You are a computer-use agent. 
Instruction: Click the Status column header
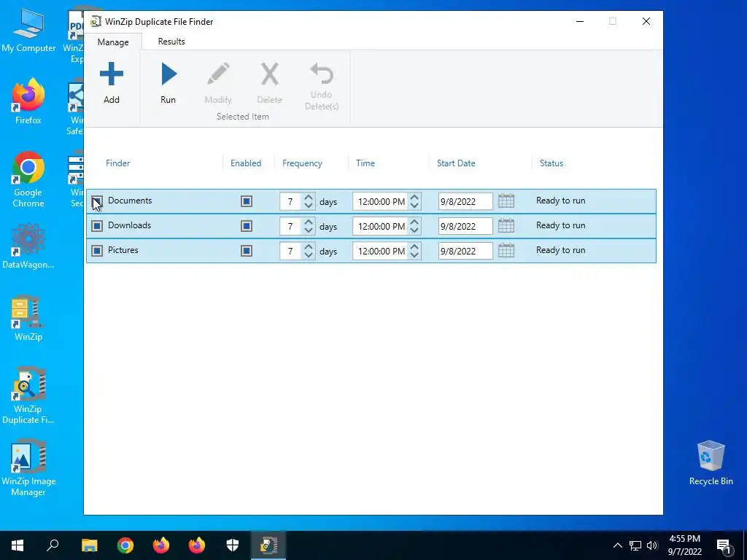(551, 163)
